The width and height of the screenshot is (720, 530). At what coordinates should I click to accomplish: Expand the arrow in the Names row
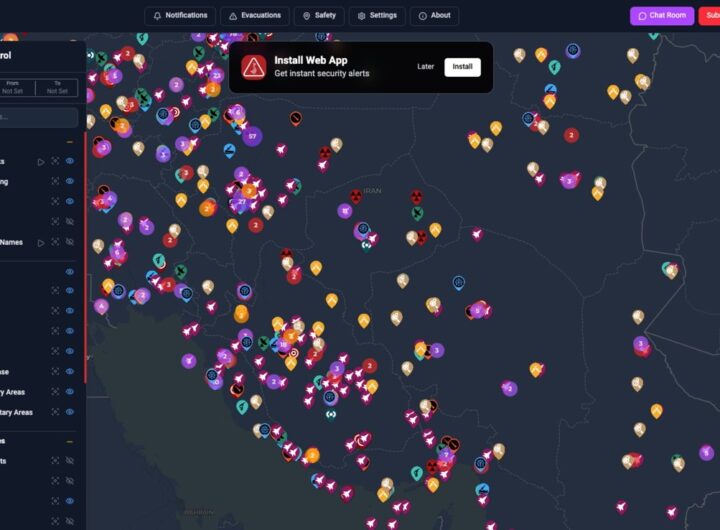click(41, 242)
